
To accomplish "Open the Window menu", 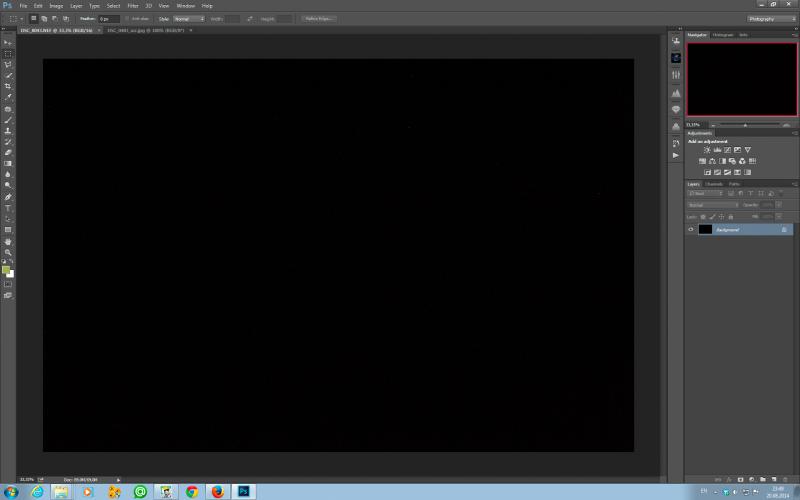I will (x=185, y=6).
